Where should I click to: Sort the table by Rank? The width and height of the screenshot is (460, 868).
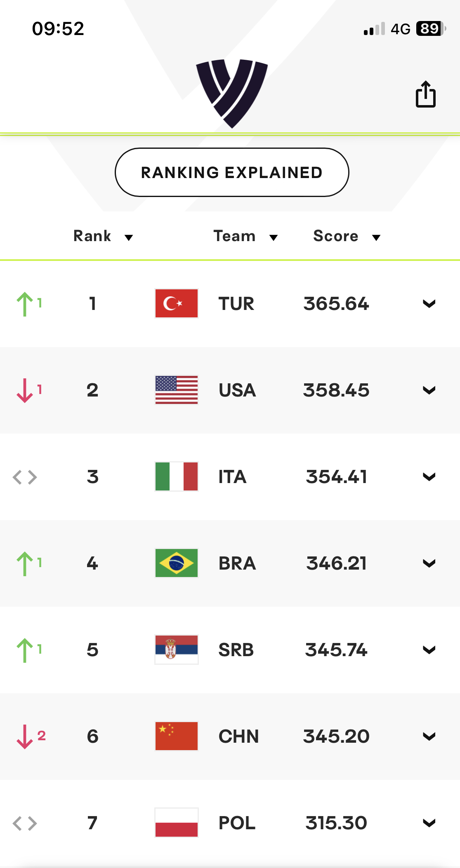pos(103,236)
